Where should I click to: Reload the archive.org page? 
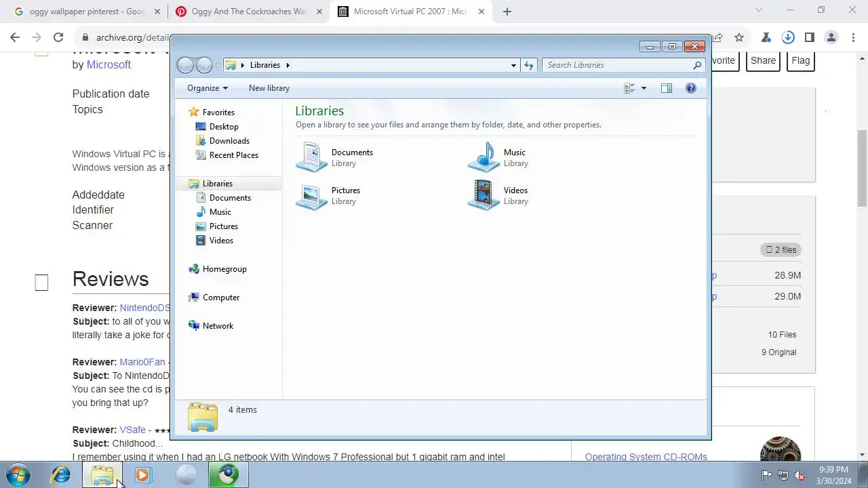point(58,38)
